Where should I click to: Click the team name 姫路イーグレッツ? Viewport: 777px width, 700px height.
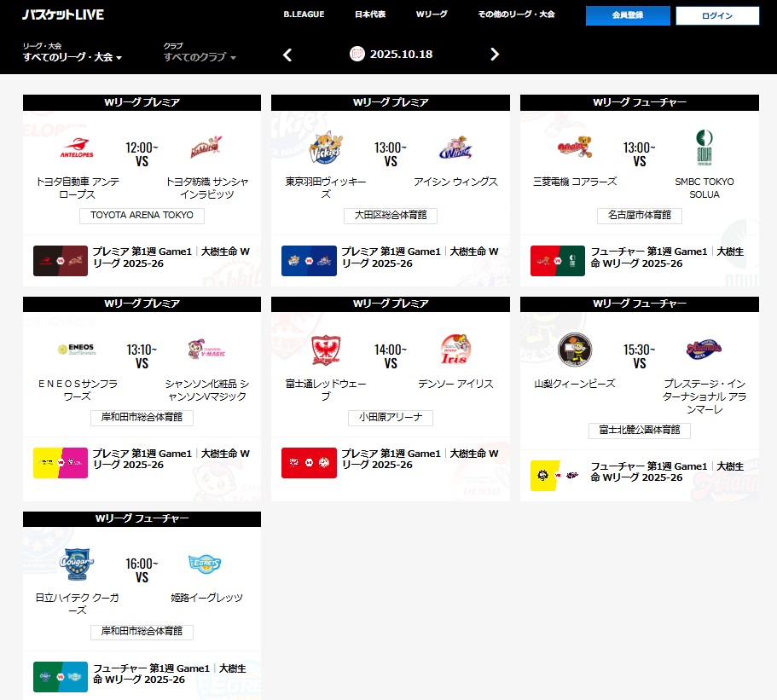click(x=206, y=598)
